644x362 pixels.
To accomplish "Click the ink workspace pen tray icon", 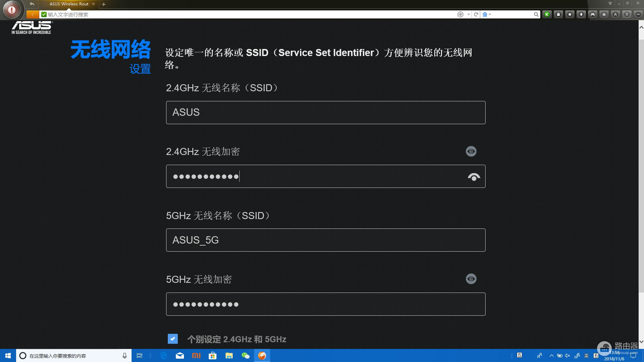I will (x=577, y=356).
